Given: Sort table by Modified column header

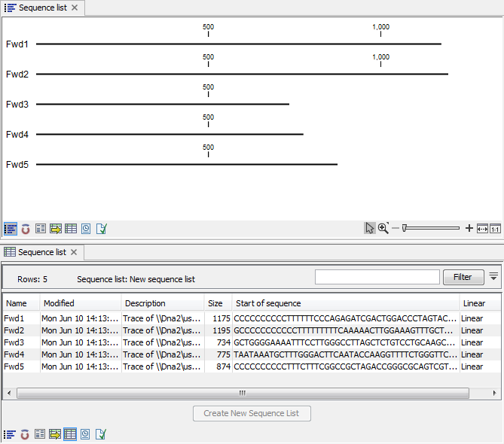Looking at the screenshot, I should (81, 303).
